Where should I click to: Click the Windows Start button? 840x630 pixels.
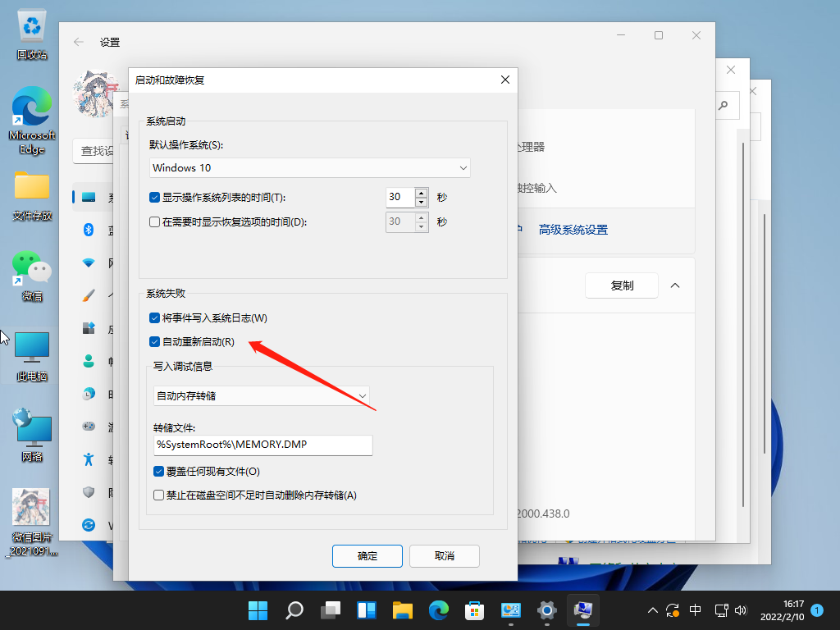(258, 610)
